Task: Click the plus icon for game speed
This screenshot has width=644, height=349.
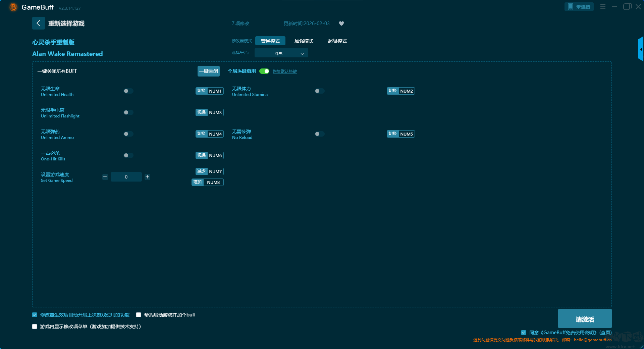Action: pos(147,177)
